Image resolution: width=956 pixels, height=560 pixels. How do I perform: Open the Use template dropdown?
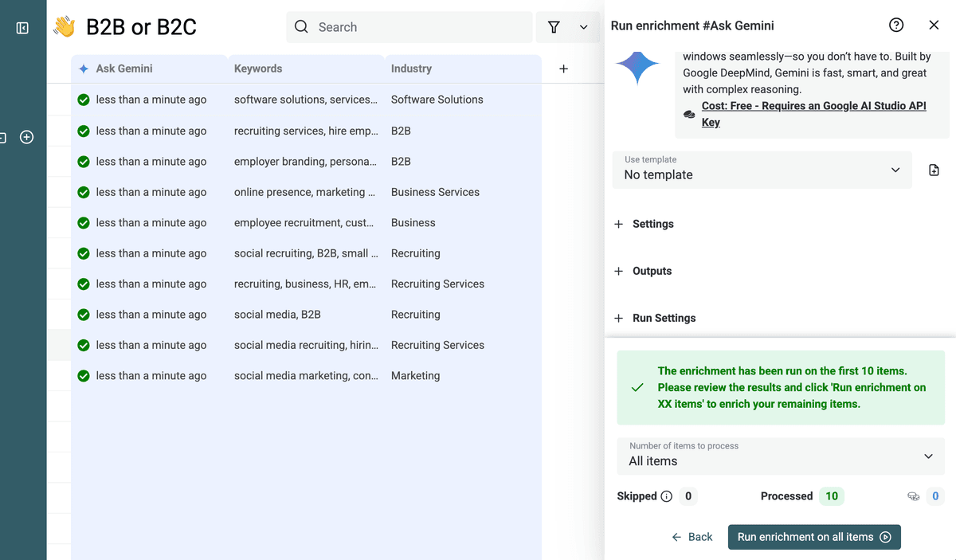pyautogui.click(x=762, y=170)
